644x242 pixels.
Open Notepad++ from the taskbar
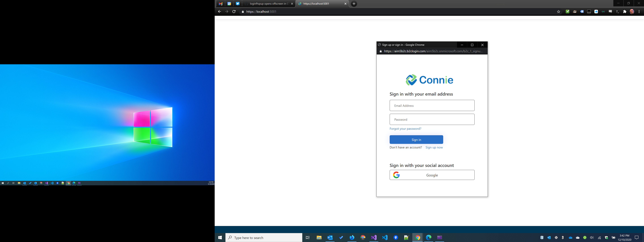point(407,238)
